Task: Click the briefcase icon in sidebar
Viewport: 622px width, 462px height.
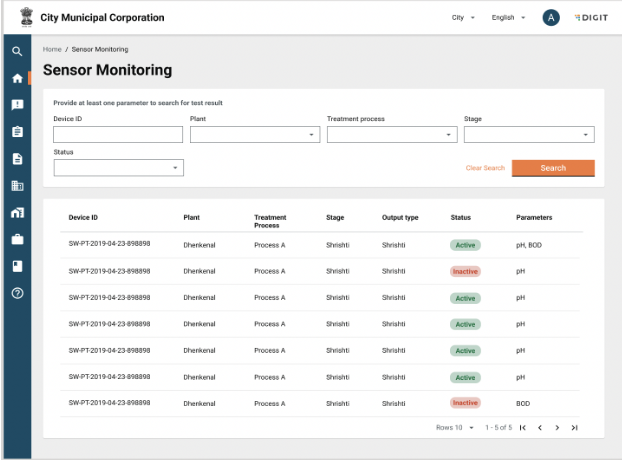Action: point(17,239)
